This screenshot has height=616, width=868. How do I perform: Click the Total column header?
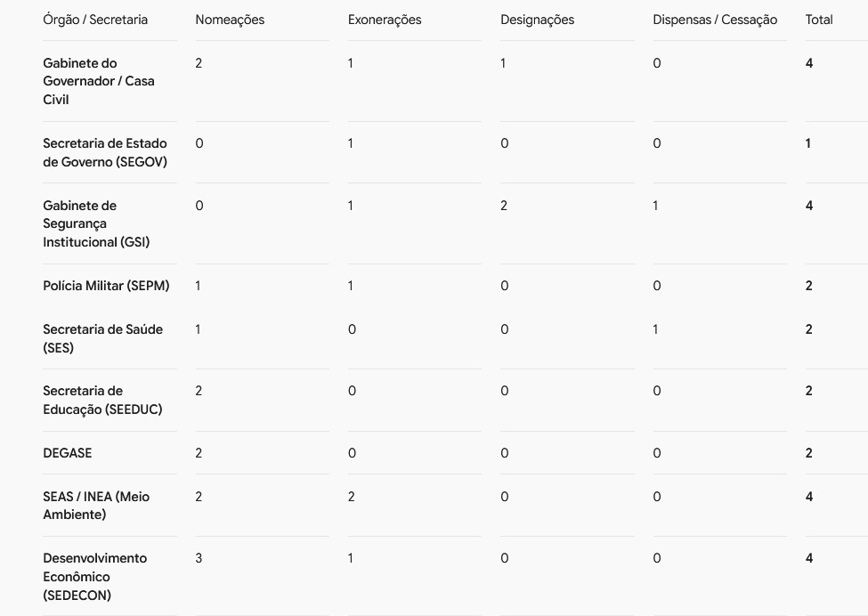(819, 20)
